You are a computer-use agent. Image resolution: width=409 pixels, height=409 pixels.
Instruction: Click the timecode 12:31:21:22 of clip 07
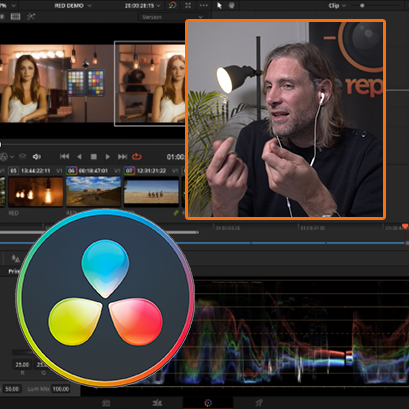tap(151, 171)
